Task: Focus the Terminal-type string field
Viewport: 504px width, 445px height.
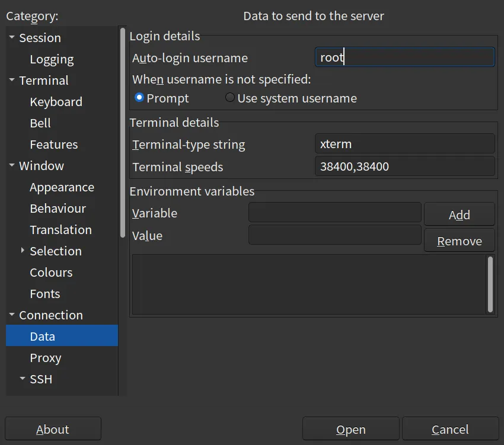Action: 404,144
